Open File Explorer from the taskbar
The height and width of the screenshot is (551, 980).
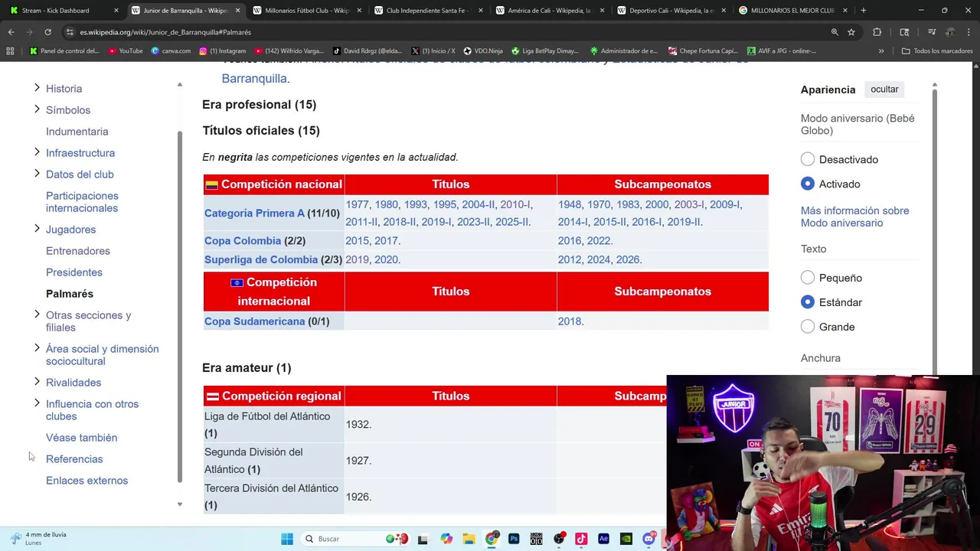[469, 539]
